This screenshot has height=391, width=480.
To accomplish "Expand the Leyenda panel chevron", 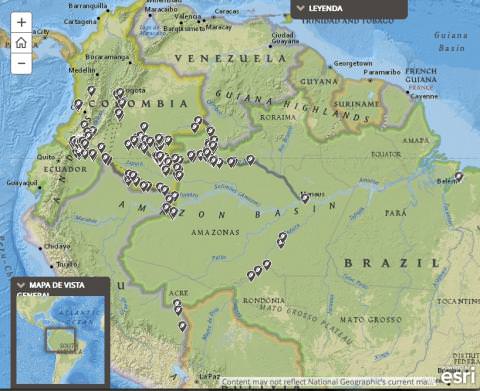I will pyautogui.click(x=300, y=8).
